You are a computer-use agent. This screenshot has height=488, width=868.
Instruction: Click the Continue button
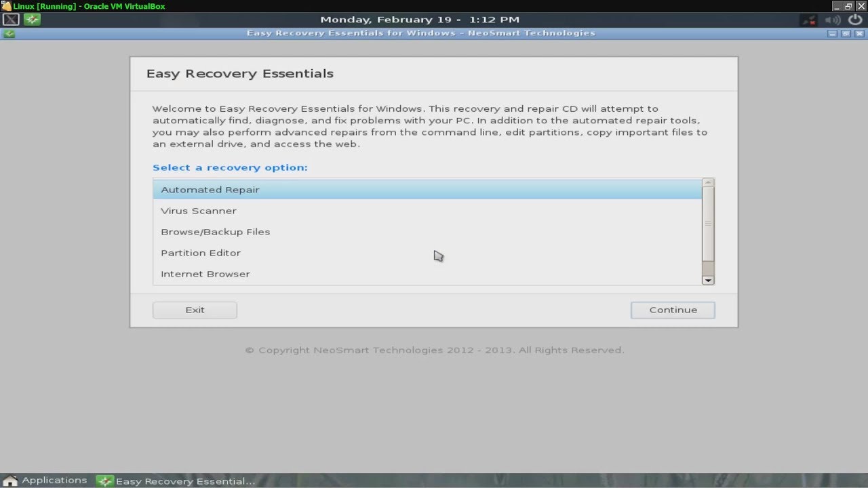[x=673, y=310]
